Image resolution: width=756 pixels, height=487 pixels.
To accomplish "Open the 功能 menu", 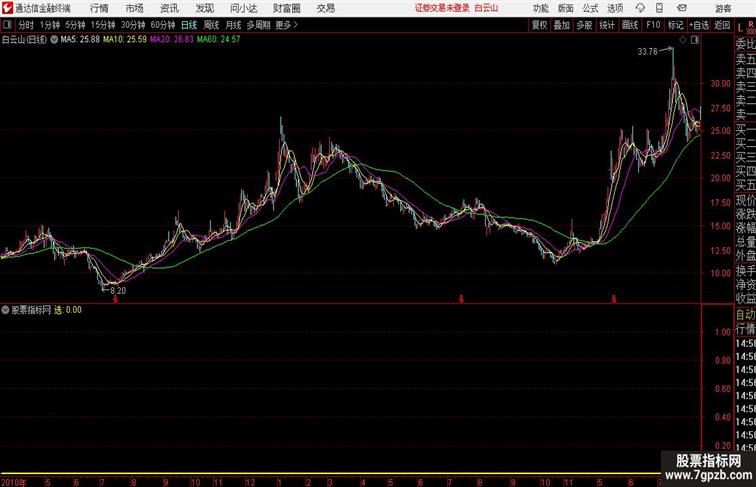I will 540,8.
